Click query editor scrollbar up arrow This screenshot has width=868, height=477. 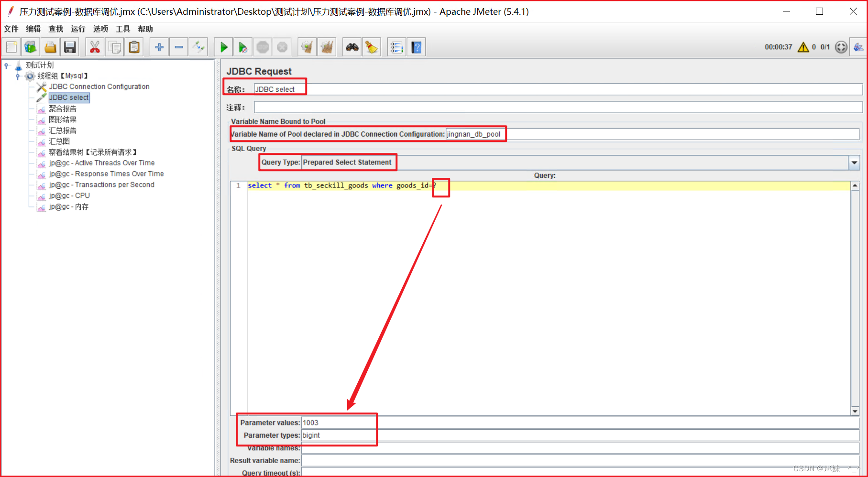coord(855,185)
